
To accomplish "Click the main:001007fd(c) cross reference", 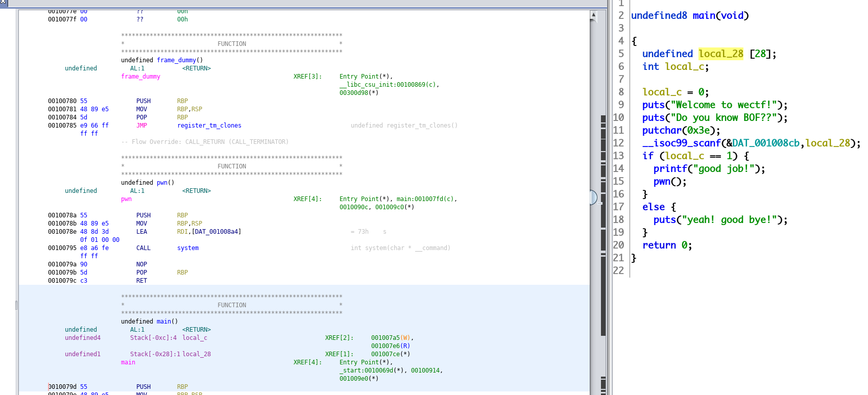I will (426, 199).
